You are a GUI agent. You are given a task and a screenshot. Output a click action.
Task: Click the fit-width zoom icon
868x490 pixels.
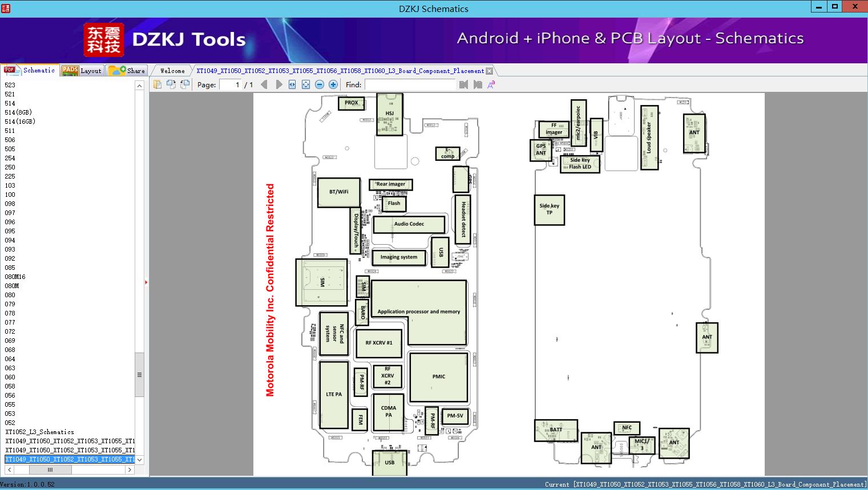(292, 84)
